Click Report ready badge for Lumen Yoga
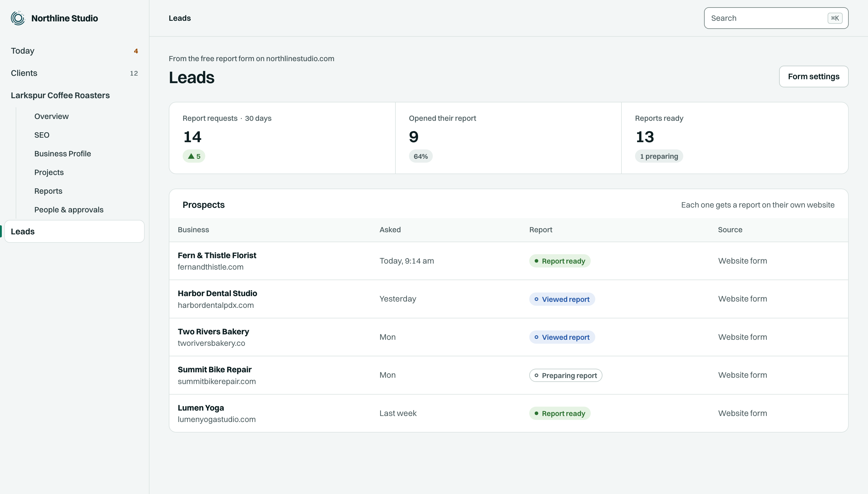This screenshot has height=494, width=868. tap(560, 413)
